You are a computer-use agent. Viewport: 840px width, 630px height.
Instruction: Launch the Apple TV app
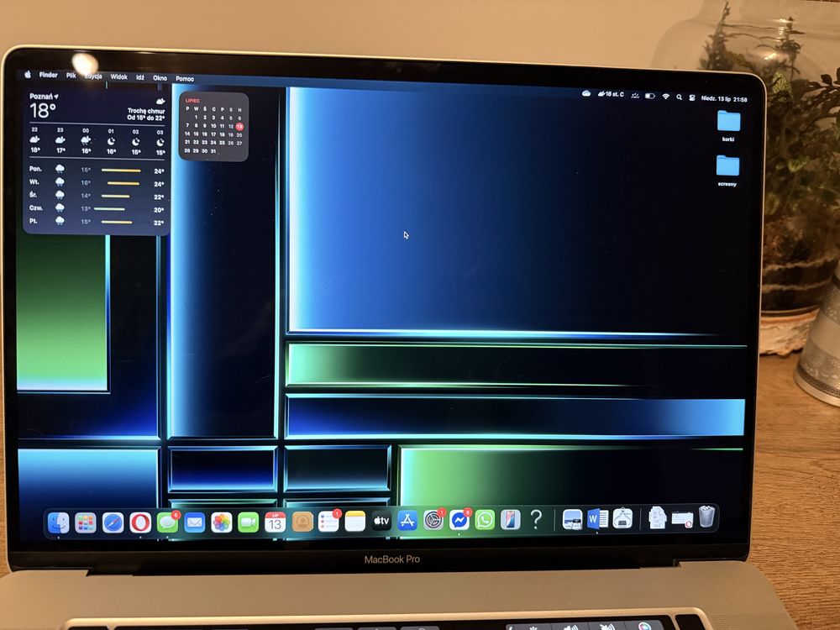pos(381,521)
